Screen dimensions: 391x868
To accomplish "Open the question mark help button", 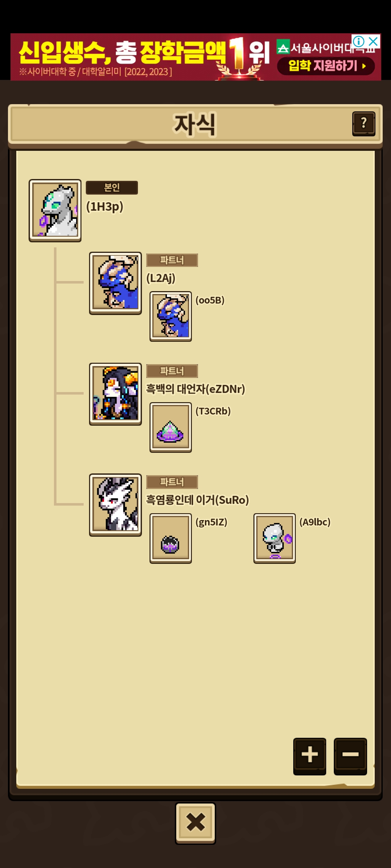I will [x=363, y=124].
